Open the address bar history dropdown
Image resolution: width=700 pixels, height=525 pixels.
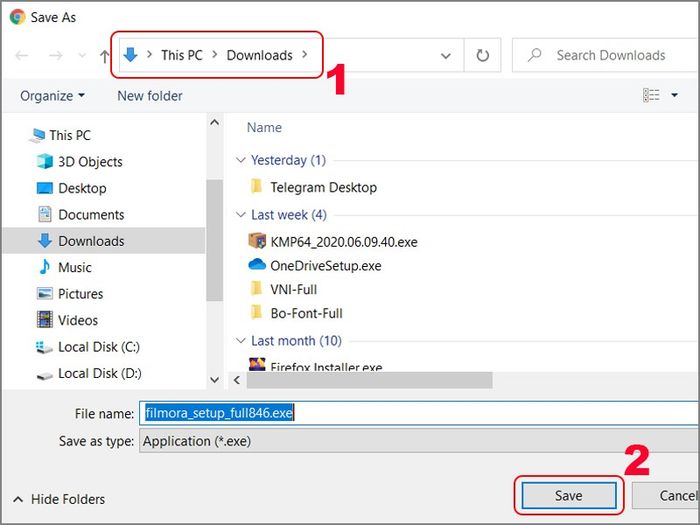tap(446, 56)
